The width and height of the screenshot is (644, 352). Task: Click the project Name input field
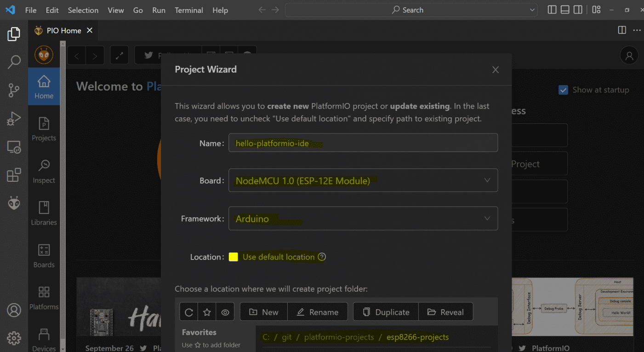(363, 143)
